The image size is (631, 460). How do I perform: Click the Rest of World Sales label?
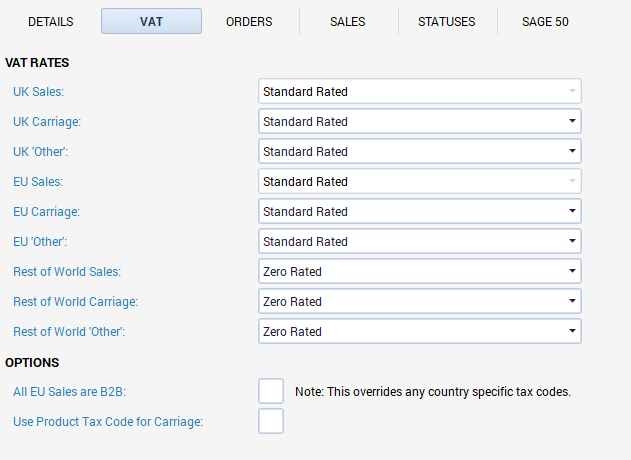(67, 272)
